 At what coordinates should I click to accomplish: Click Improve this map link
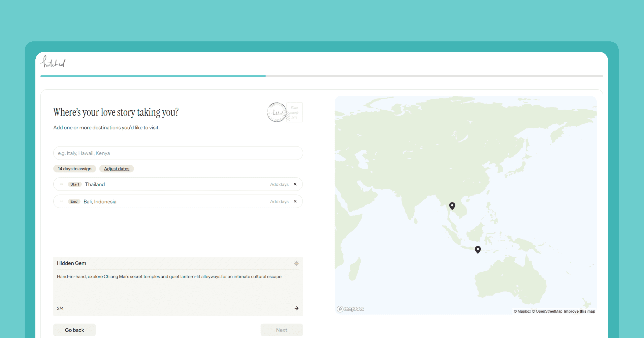click(x=579, y=311)
